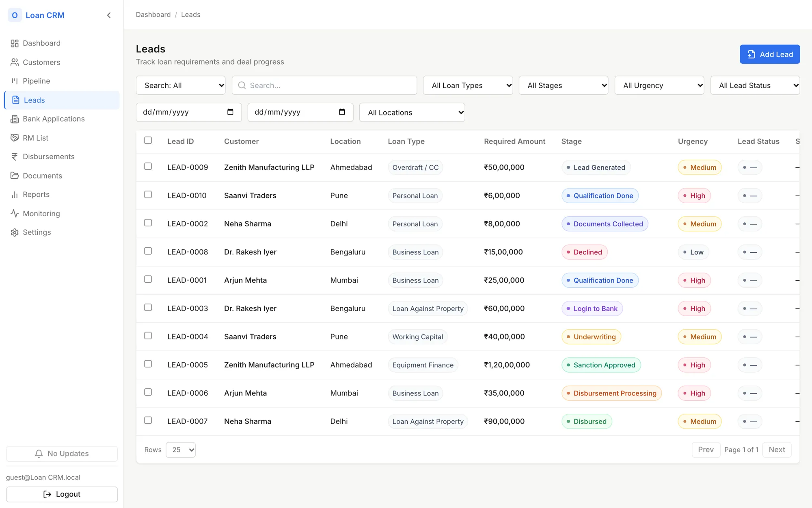
Task: Click the Disbursements rupee icon
Action: [15, 157]
